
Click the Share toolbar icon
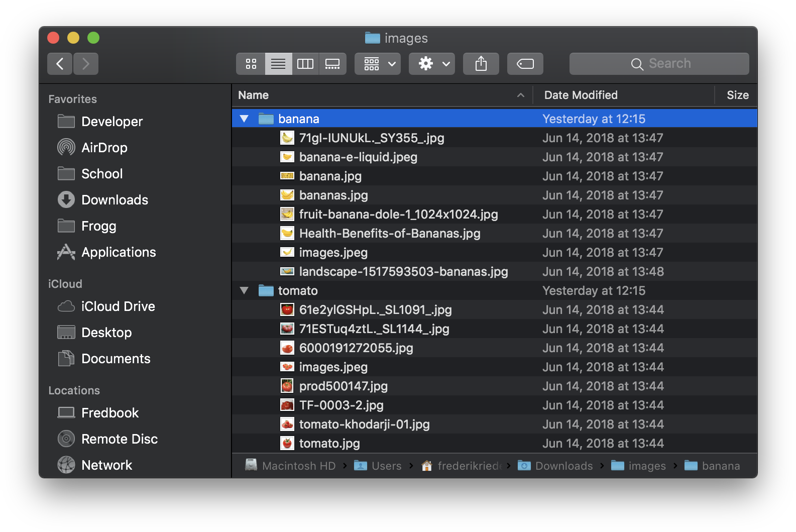tap(481, 64)
